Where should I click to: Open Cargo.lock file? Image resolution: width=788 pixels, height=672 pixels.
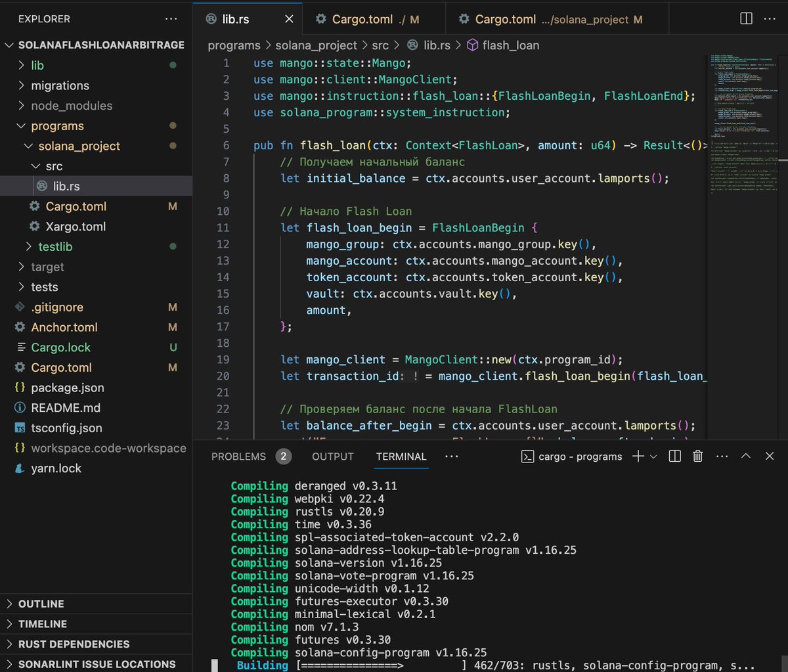[97, 347]
